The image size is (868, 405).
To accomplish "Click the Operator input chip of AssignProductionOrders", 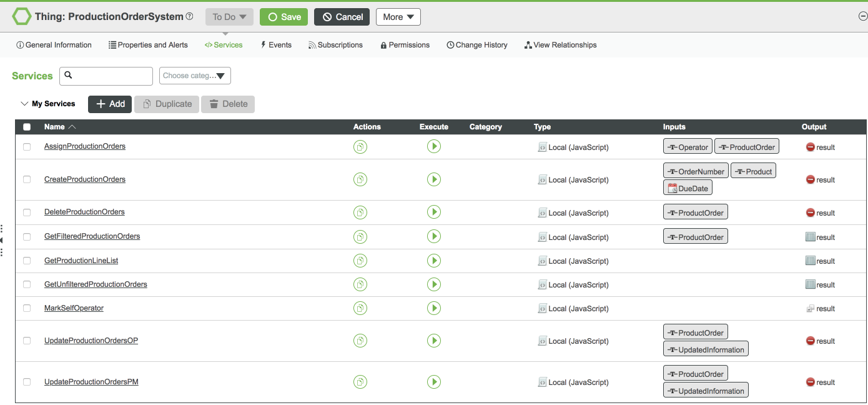I will click(687, 146).
